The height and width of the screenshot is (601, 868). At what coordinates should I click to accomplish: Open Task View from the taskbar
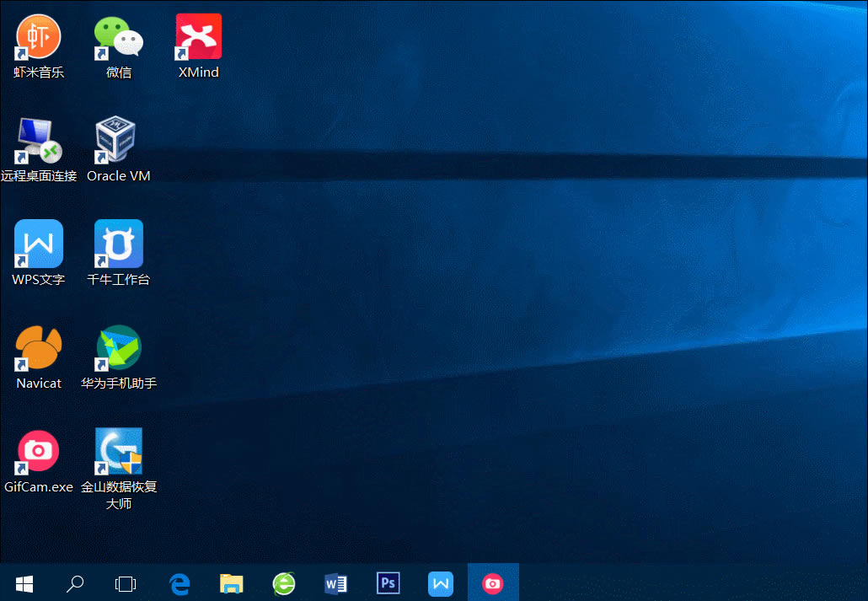click(x=126, y=582)
